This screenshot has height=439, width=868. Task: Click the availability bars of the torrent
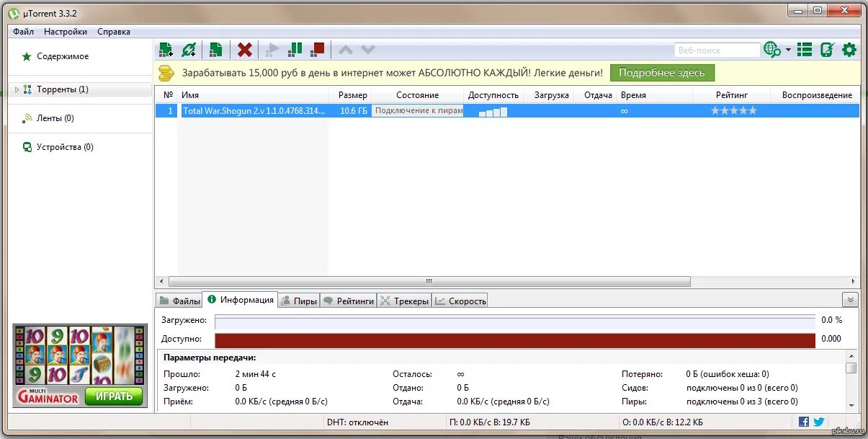pyautogui.click(x=493, y=112)
